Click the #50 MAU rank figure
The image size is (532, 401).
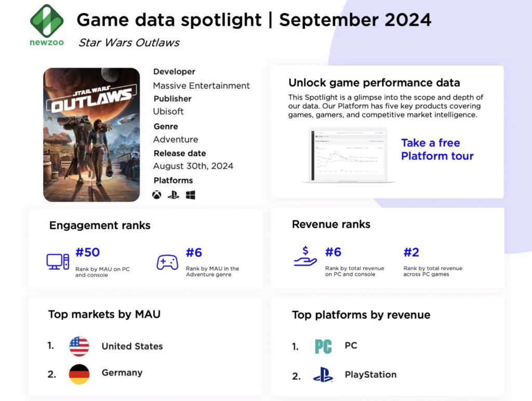click(88, 252)
